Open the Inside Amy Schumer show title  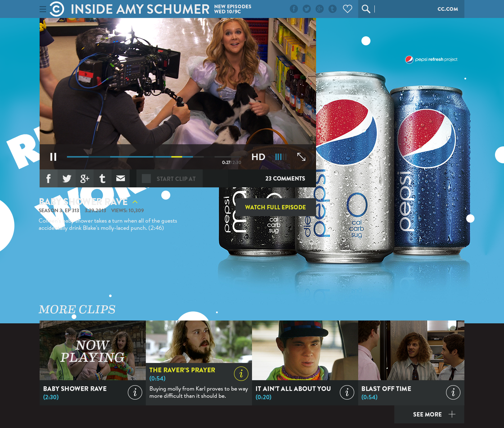(140, 9)
